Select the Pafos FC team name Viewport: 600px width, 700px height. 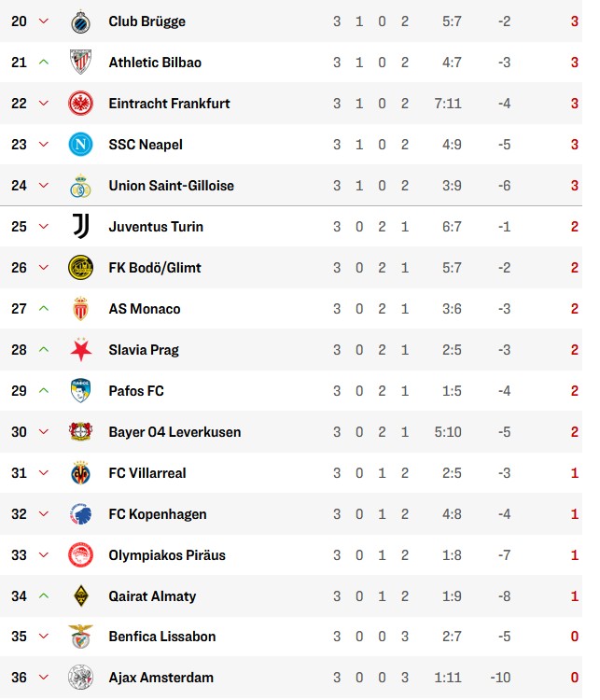click(x=136, y=391)
